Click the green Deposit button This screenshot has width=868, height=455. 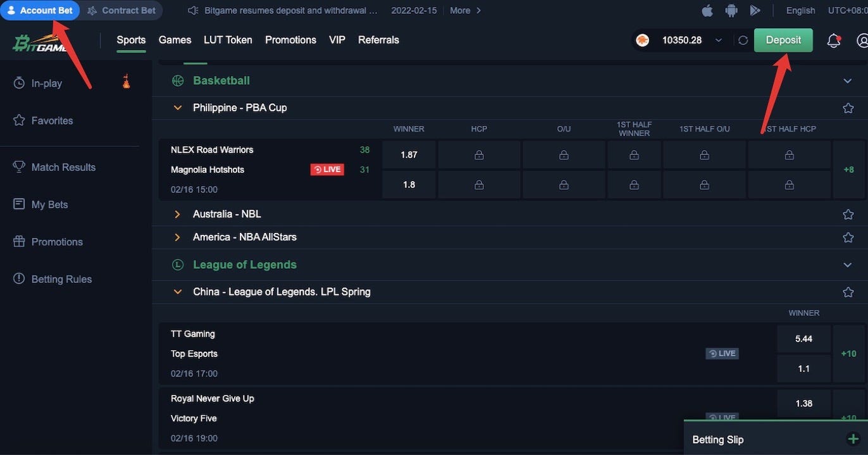click(783, 40)
